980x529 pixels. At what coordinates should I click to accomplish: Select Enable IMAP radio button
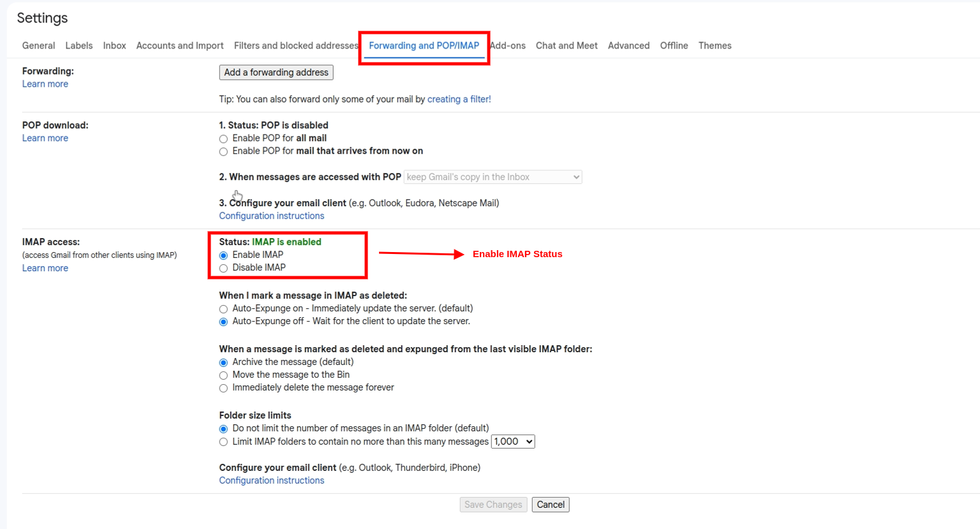223,255
